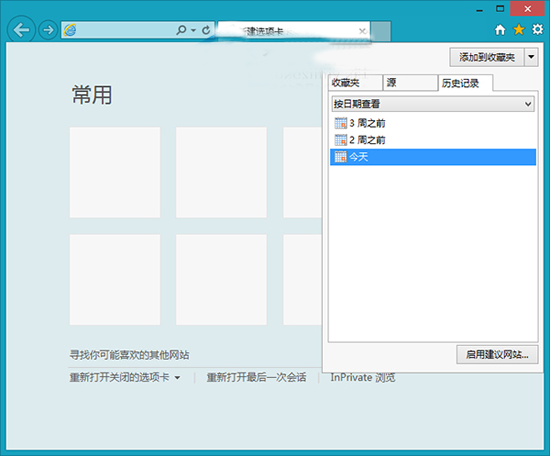Click in the address bar field

(126, 30)
